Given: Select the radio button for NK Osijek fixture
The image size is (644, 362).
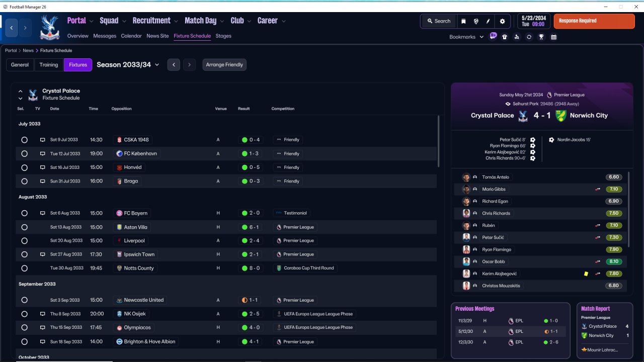Looking at the screenshot, I should [x=24, y=314].
